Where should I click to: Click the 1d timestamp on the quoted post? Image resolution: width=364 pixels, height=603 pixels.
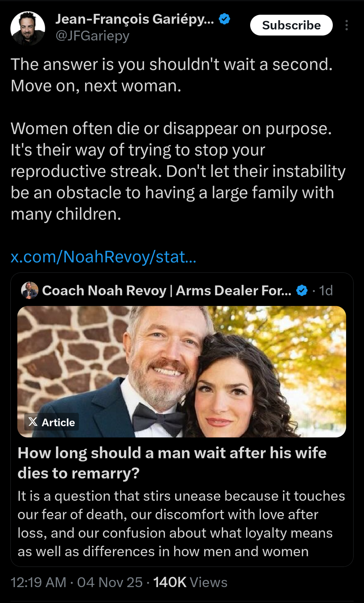tap(326, 290)
